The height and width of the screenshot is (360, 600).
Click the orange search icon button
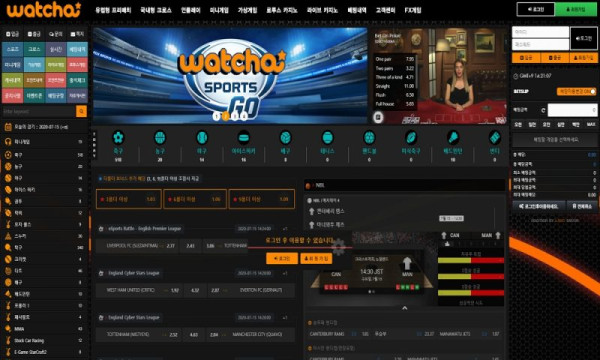pyautogui.click(x=82, y=111)
